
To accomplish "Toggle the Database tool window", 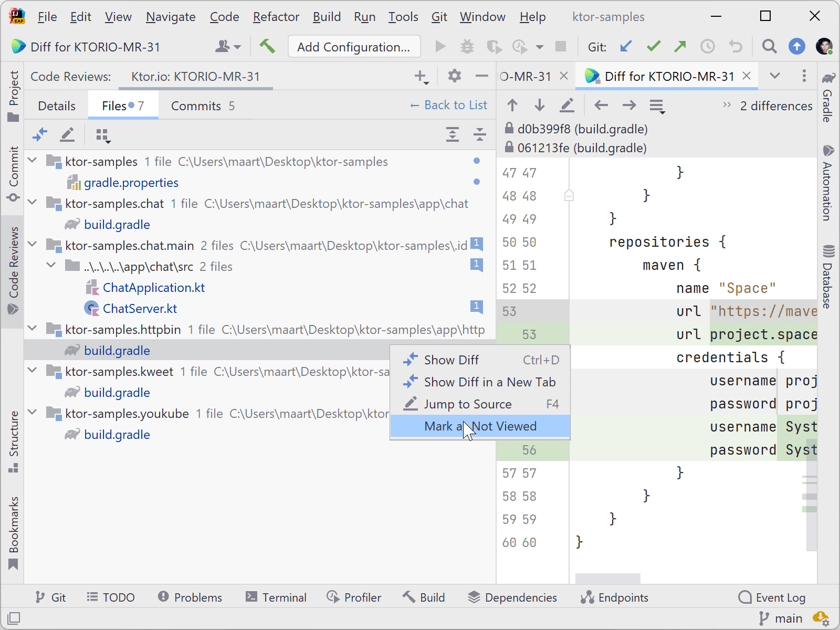I will pyautogui.click(x=828, y=276).
